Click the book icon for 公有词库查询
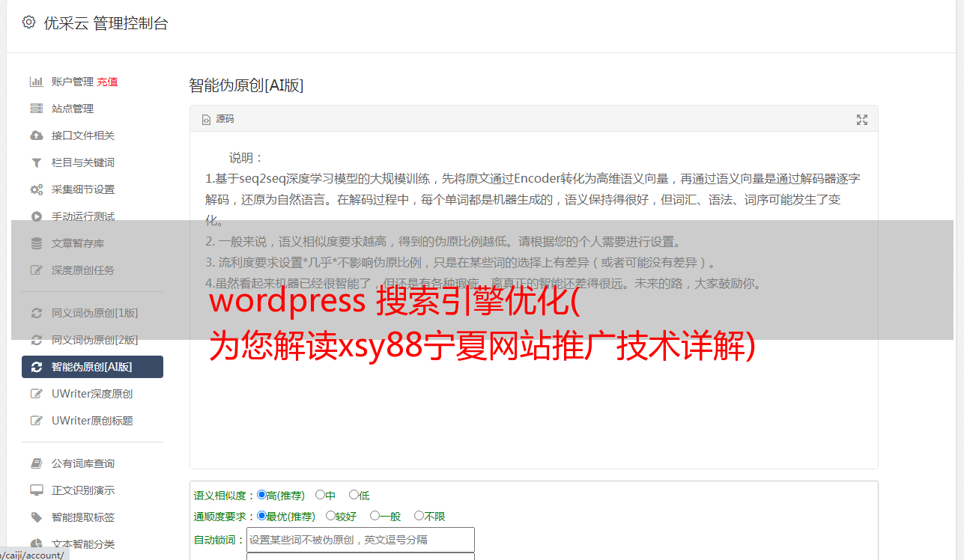The height and width of the screenshot is (560, 964). (x=36, y=463)
